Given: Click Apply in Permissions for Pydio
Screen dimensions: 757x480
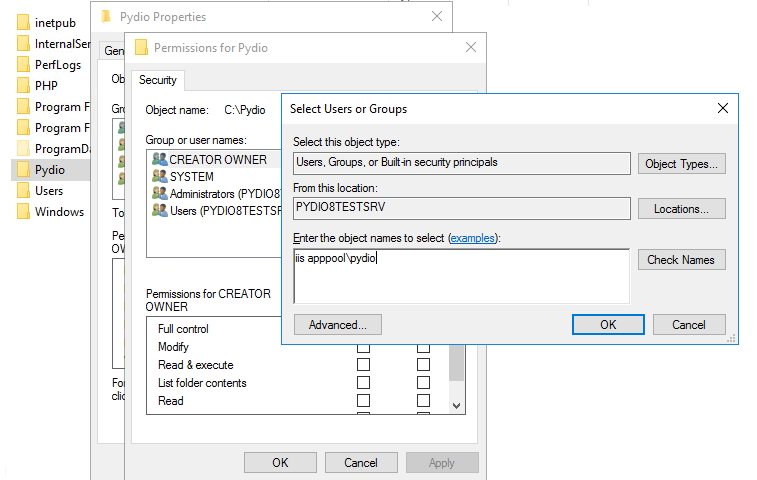Looking at the screenshot, I should pos(442,463).
